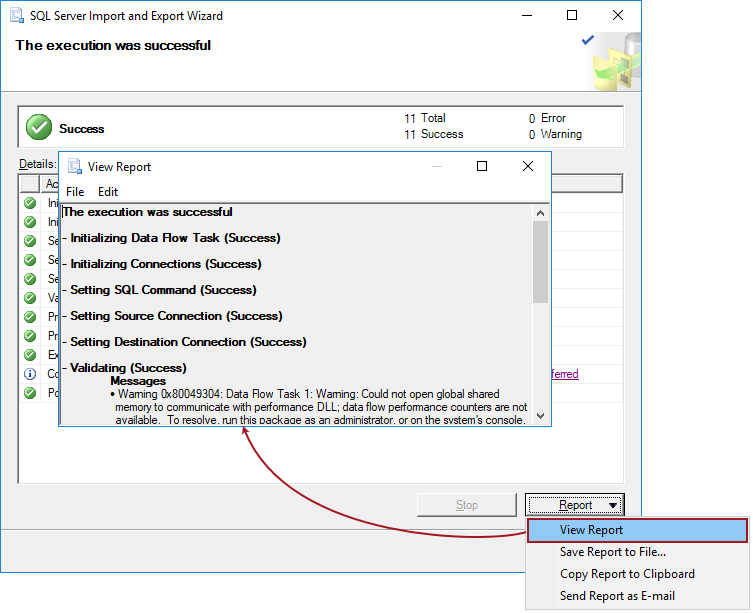Click the last green status icon in details list
Viewport: 753px width, 613px height.
pyautogui.click(x=30, y=393)
